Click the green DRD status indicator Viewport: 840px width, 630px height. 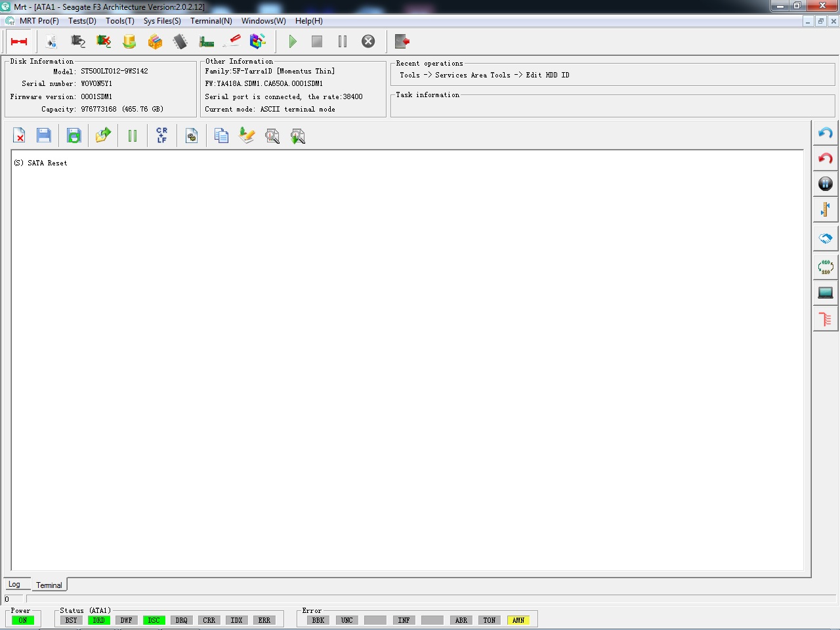click(99, 620)
